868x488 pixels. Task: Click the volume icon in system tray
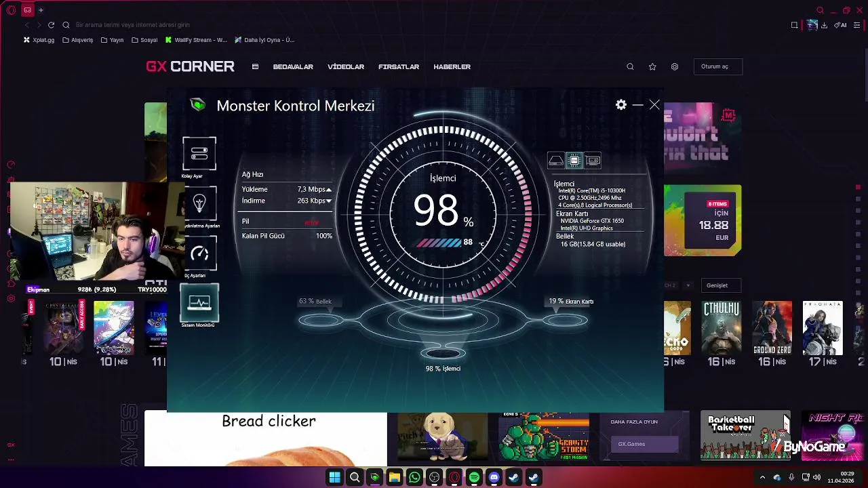816,478
